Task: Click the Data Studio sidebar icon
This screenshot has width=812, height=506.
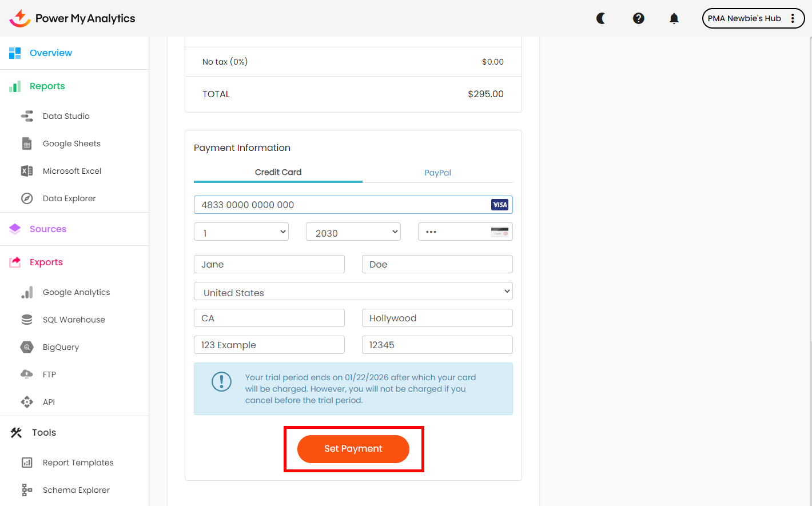Action: [27, 116]
